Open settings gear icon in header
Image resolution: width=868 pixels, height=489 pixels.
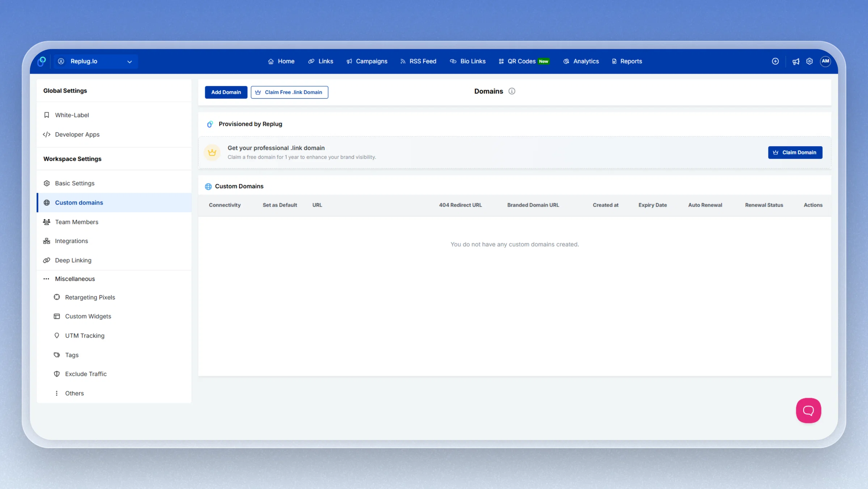[x=809, y=61]
